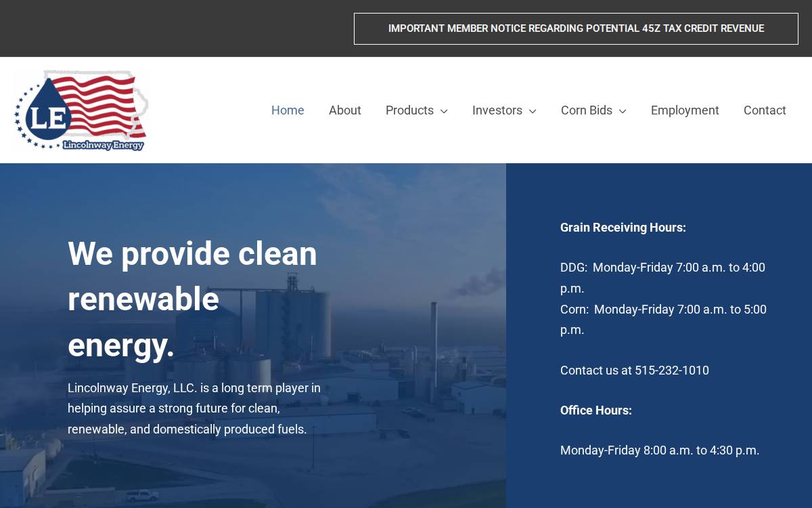Expand the Products dropdown chevron
812x508 pixels.
(x=444, y=111)
